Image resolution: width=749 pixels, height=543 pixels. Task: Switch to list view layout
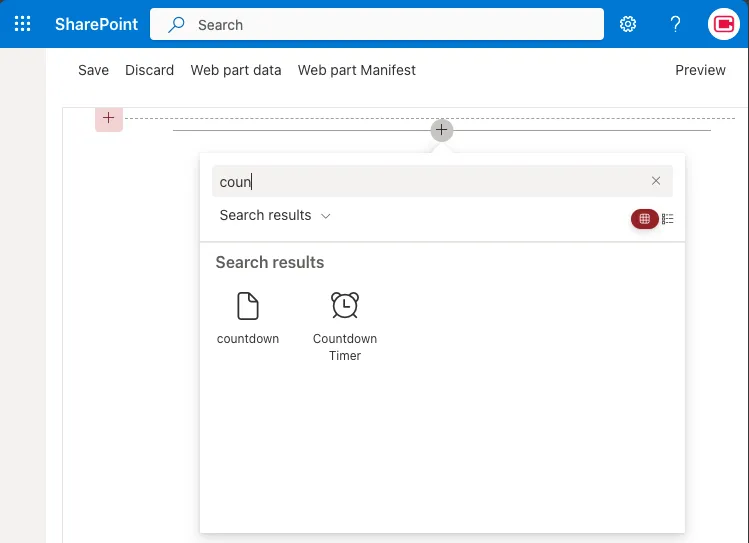[x=668, y=219]
